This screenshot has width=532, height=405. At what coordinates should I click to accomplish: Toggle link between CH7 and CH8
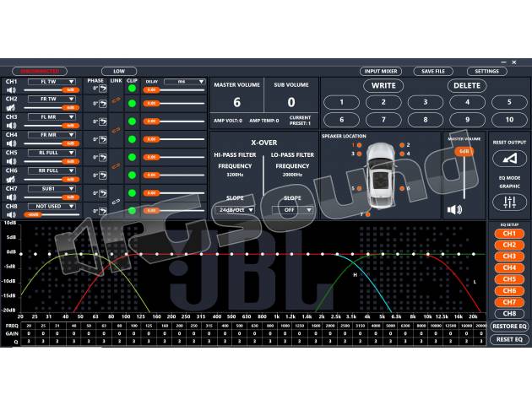click(116, 202)
